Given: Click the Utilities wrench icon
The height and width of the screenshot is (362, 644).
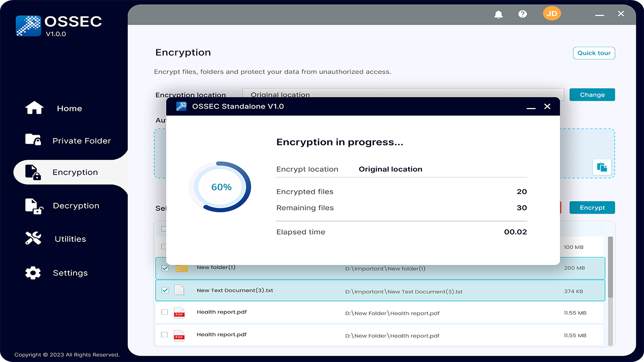Looking at the screenshot, I should (33, 238).
